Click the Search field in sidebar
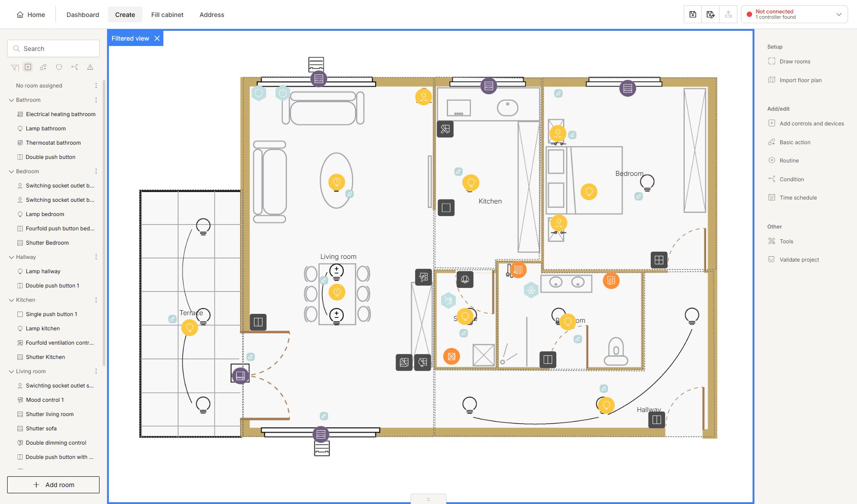This screenshot has width=857, height=504. tap(53, 49)
